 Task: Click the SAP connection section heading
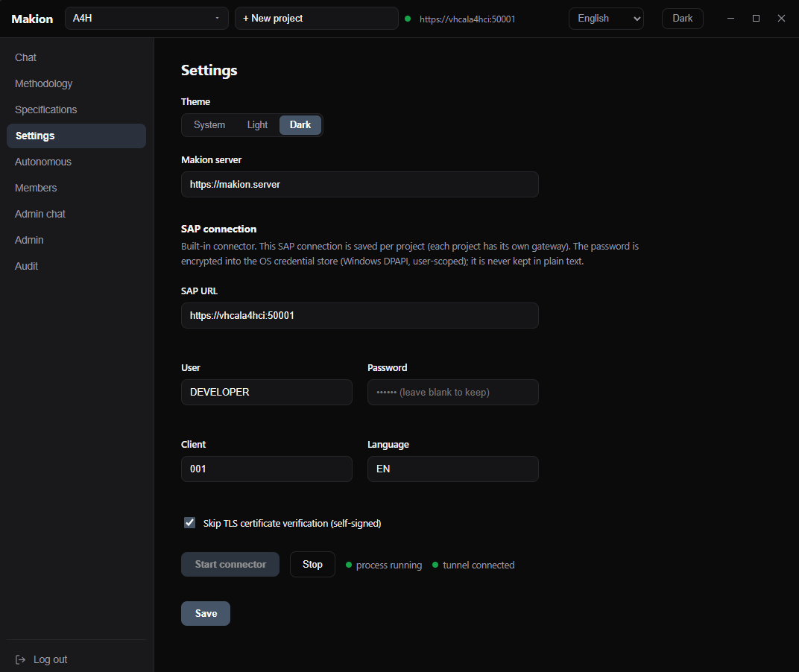[x=219, y=229]
